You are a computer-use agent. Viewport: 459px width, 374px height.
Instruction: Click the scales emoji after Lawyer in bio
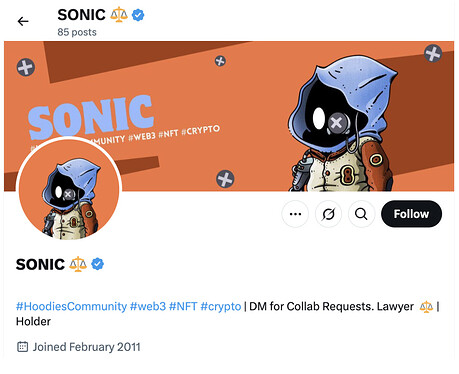point(426,306)
